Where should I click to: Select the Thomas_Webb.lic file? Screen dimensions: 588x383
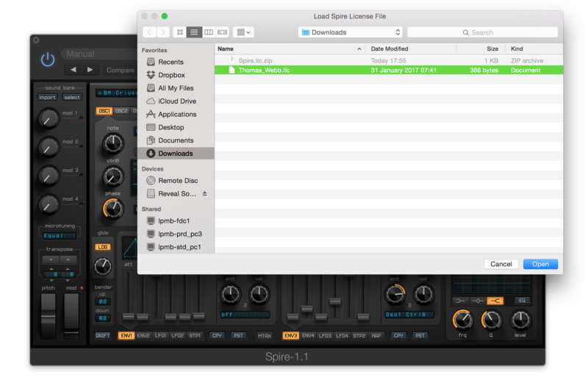pyautogui.click(x=265, y=71)
